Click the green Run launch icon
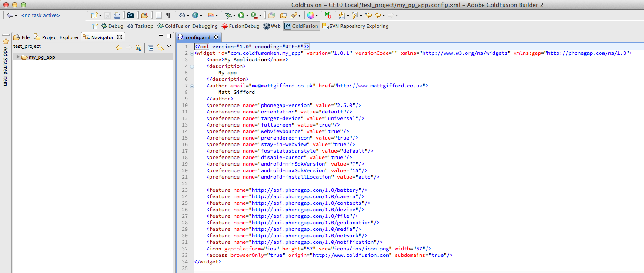The height and width of the screenshot is (273, 644). [241, 15]
